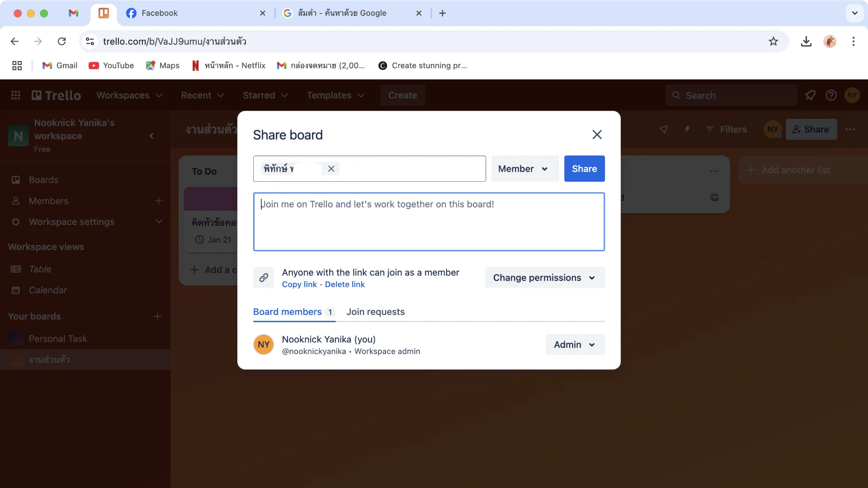This screenshot has width=868, height=488.
Task: Click the Delete link hyperlink
Action: pos(344,284)
